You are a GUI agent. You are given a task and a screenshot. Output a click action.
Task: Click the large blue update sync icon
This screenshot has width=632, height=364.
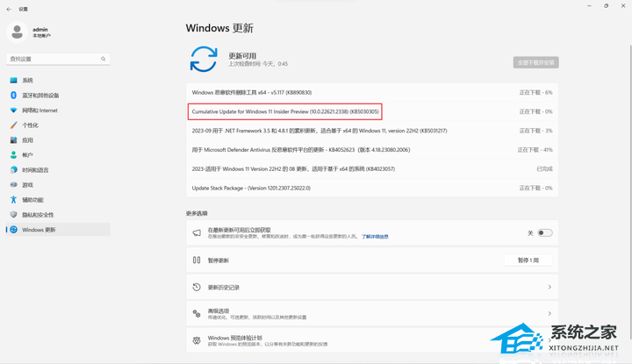click(x=204, y=59)
